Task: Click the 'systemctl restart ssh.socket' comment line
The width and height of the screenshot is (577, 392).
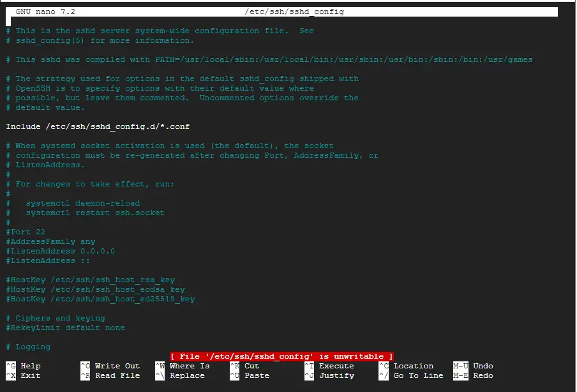Action: (x=85, y=213)
